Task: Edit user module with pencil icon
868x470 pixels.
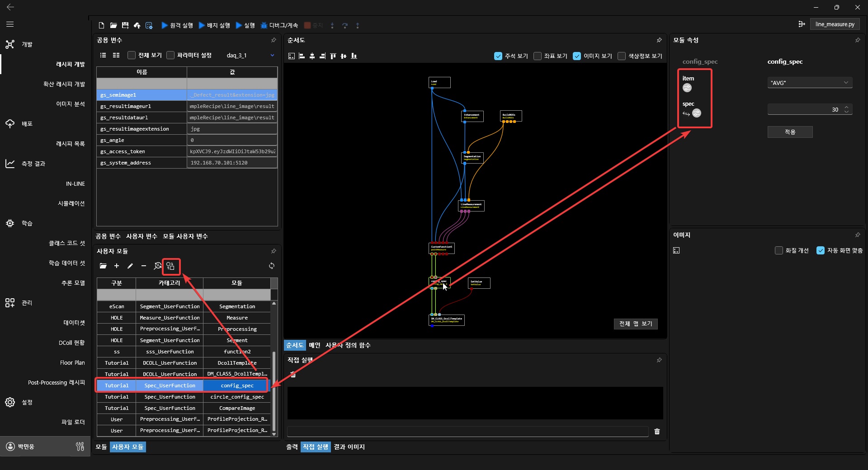Action: click(x=130, y=266)
